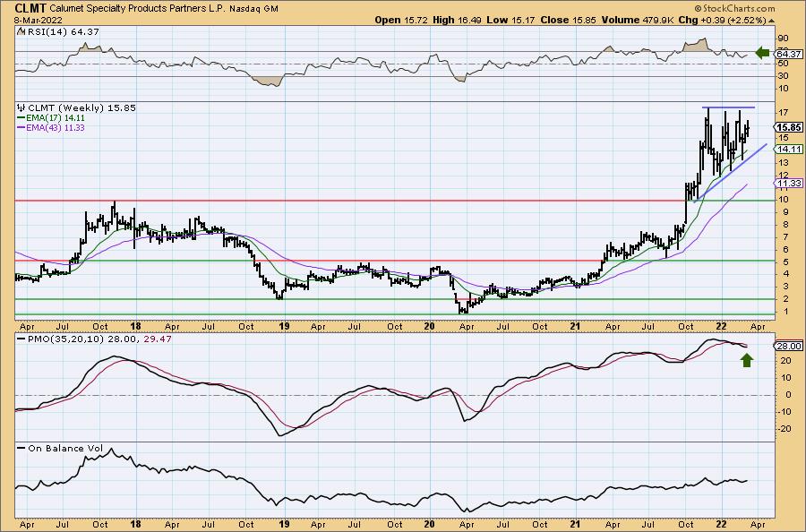This screenshot has height=532, width=806.
Task: Click year 20 on the price panel time axis
Action: (430, 326)
